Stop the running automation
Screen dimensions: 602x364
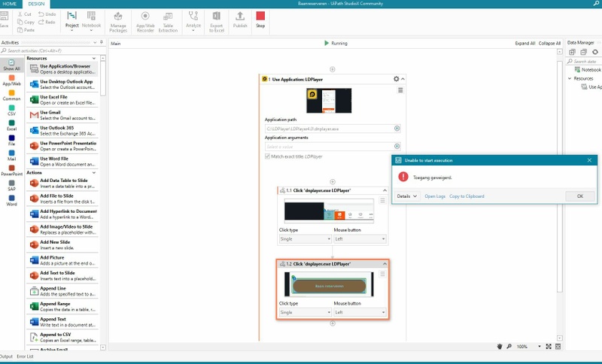pos(260,20)
